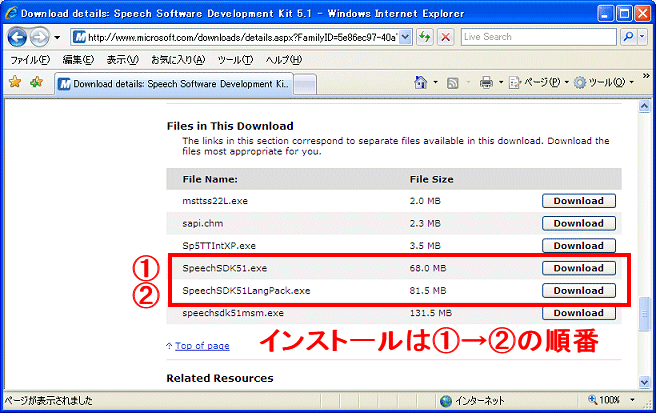Screen dimensions: 656x413
Task: Open the 表示(V) menu
Action: (122, 60)
